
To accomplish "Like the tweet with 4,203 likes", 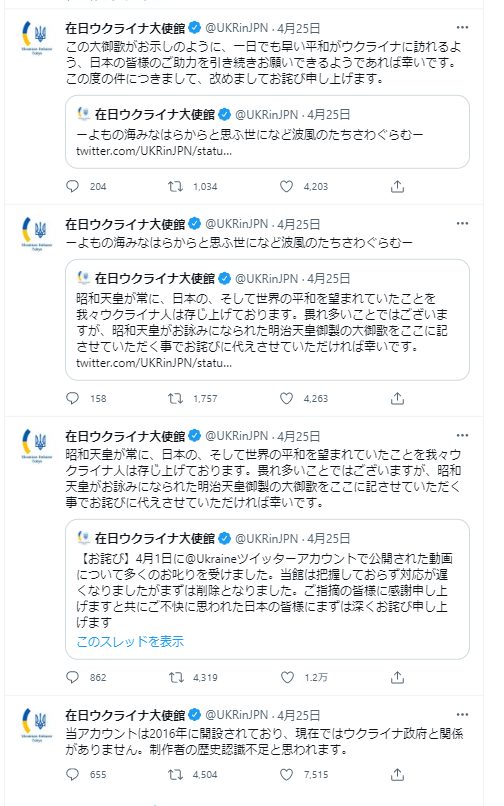I will (x=286, y=186).
